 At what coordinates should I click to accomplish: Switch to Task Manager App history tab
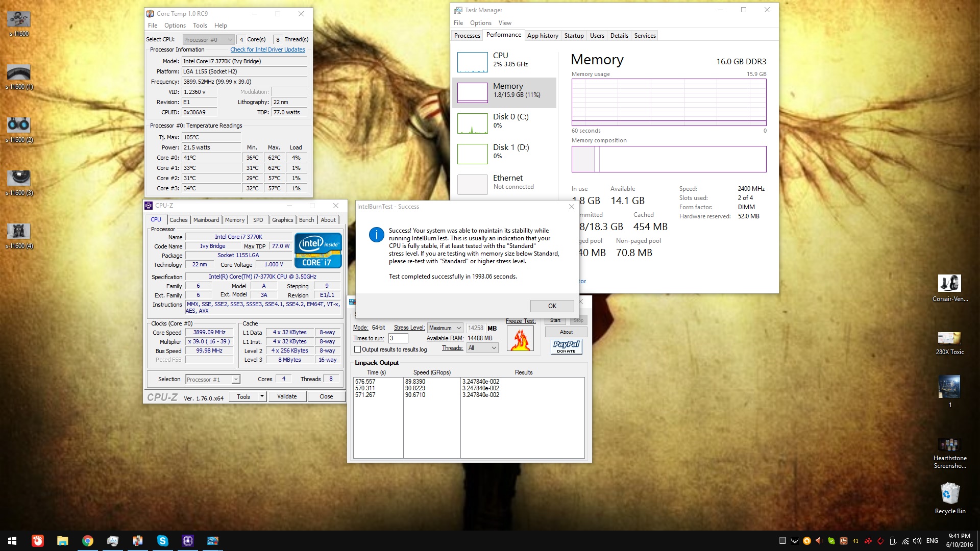click(543, 36)
